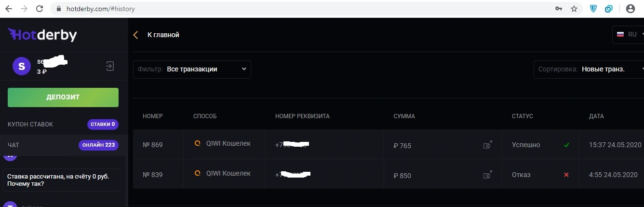Open the Чат section with online count

[63, 145]
